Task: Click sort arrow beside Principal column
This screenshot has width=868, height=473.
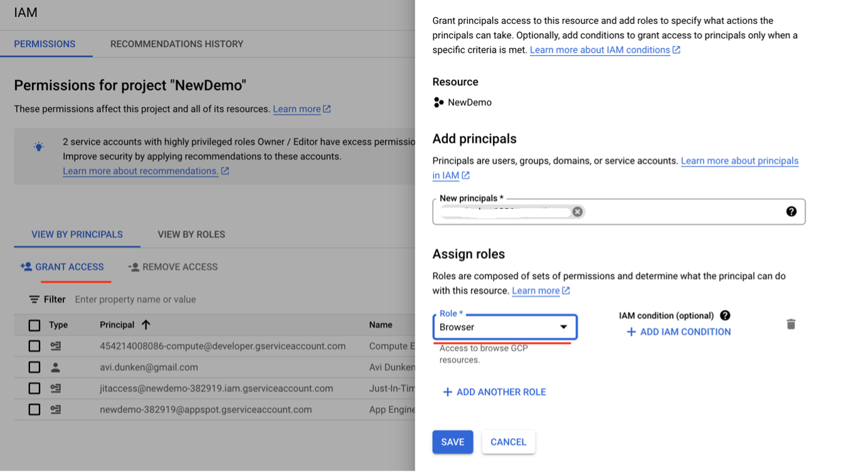Action: 146,325
